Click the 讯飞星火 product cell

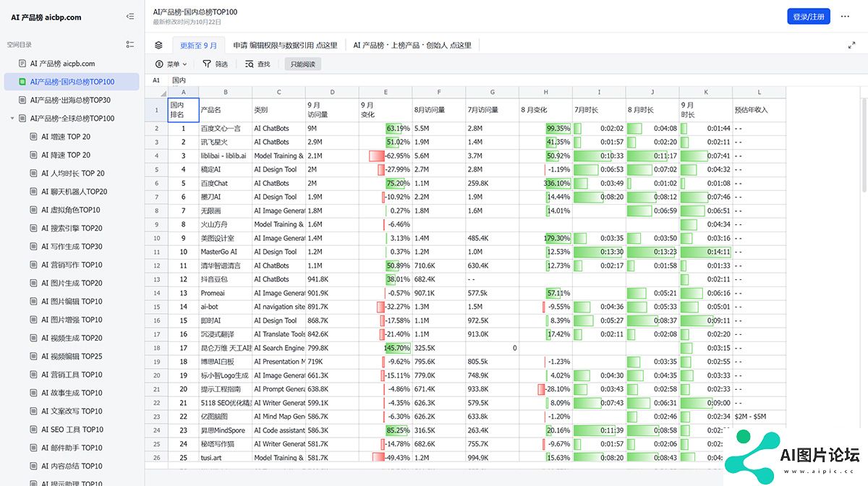tap(226, 142)
